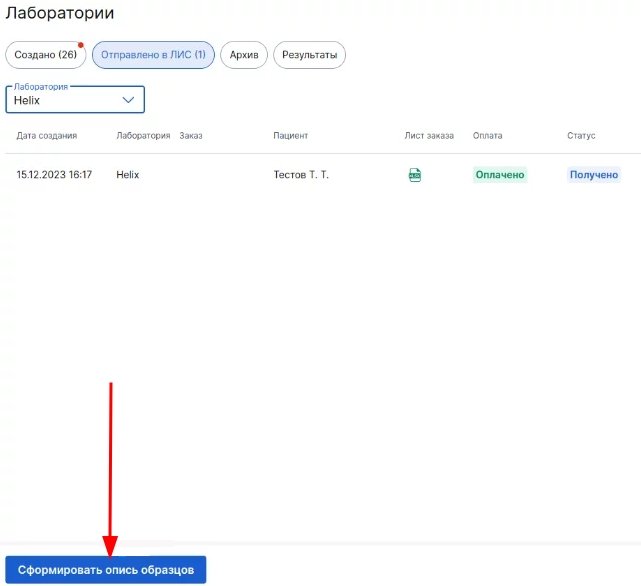This screenshot has width=641, height=586.
Task: Go to the Результаты tab
Action: point(309,55)
